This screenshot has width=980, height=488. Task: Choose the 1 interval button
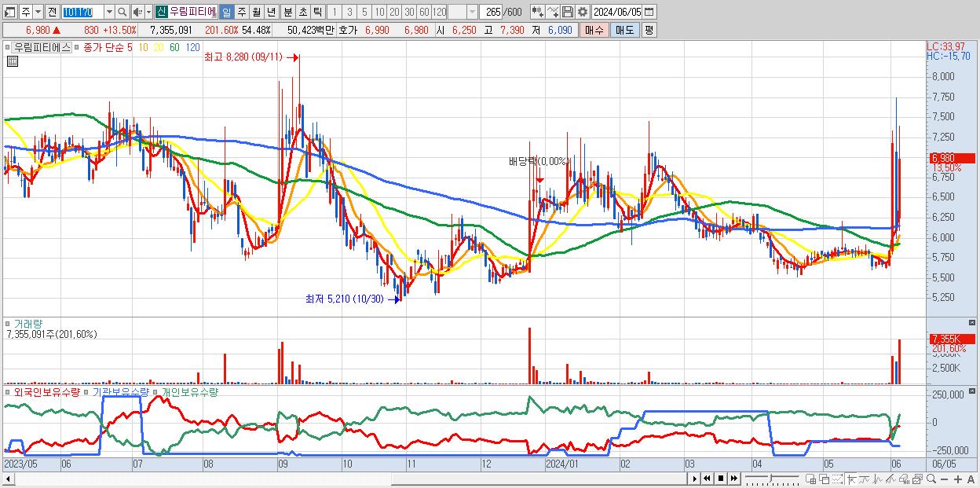coord(335,13)
